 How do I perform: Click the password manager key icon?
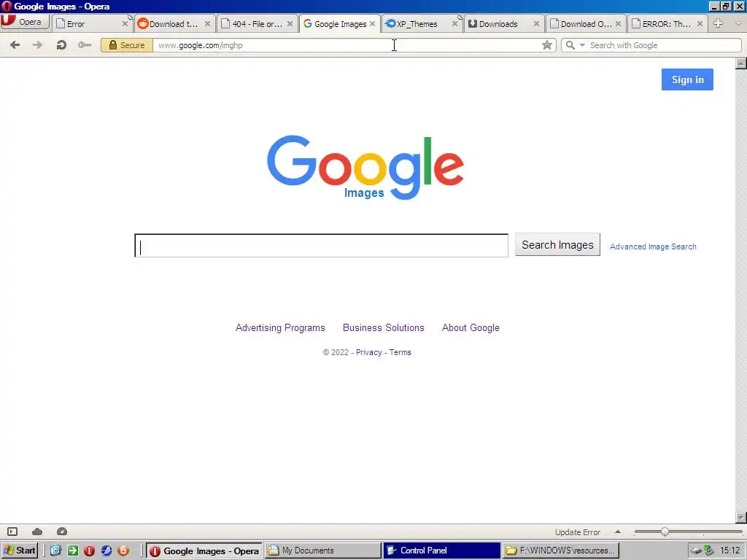[85, 45]
